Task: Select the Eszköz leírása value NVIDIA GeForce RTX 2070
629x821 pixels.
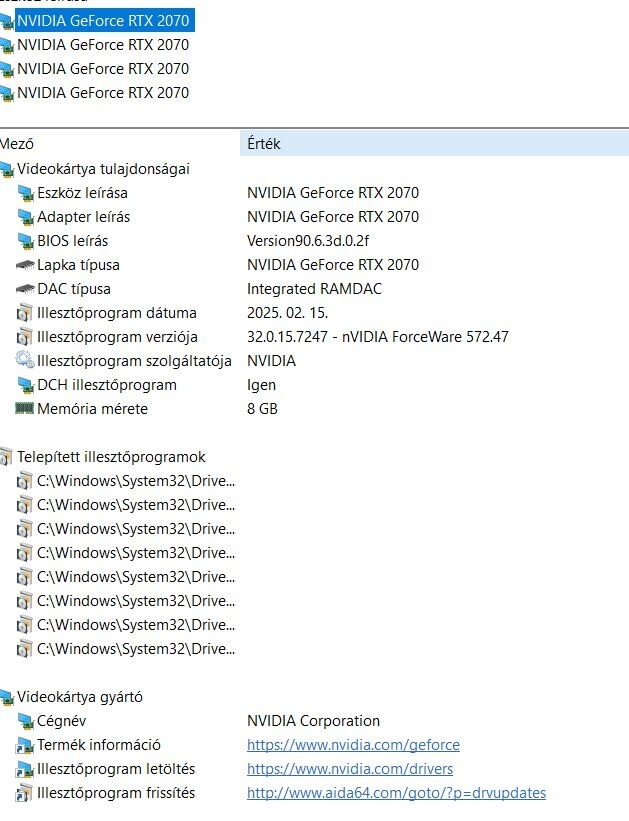Action: (x=333, y=193)
